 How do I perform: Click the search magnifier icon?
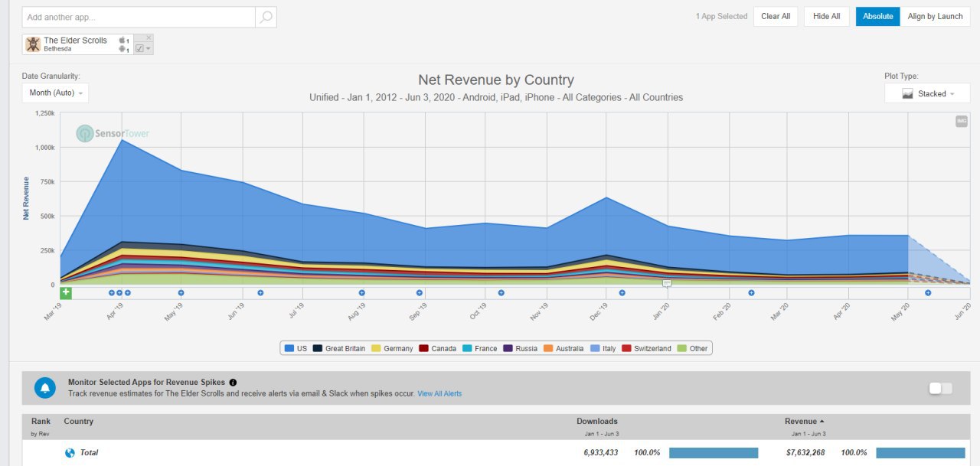[266, 17]
